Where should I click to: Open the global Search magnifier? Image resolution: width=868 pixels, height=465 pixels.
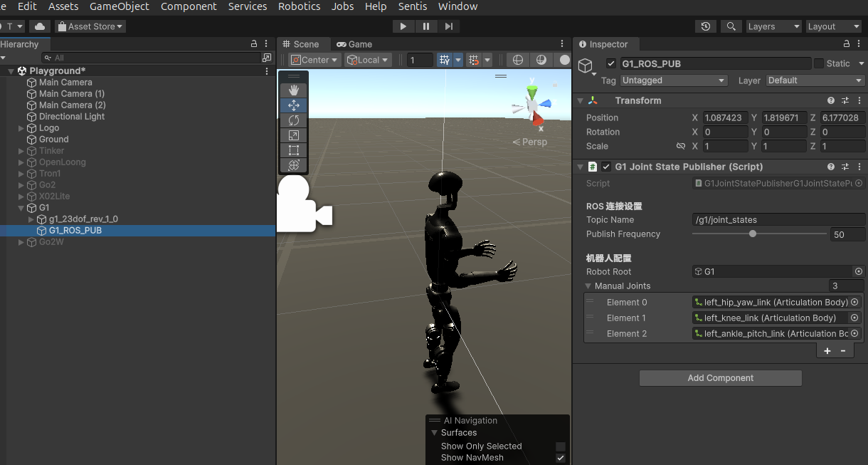click(x=731, y=26)
